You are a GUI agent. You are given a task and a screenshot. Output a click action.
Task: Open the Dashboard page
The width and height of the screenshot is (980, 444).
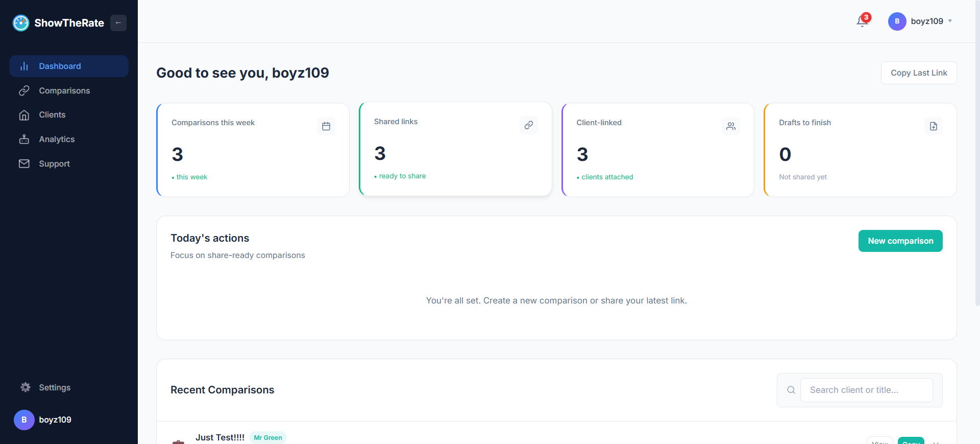point(69,66)
